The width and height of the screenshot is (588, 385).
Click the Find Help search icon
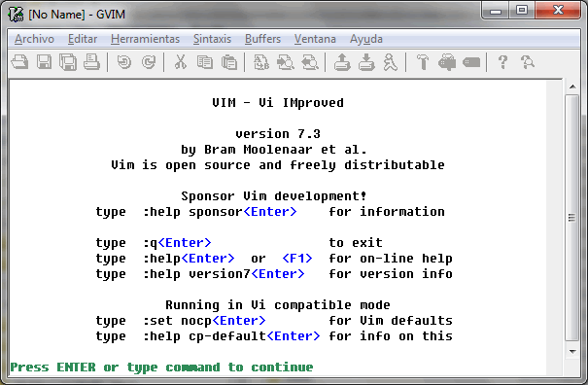point(527,62)
